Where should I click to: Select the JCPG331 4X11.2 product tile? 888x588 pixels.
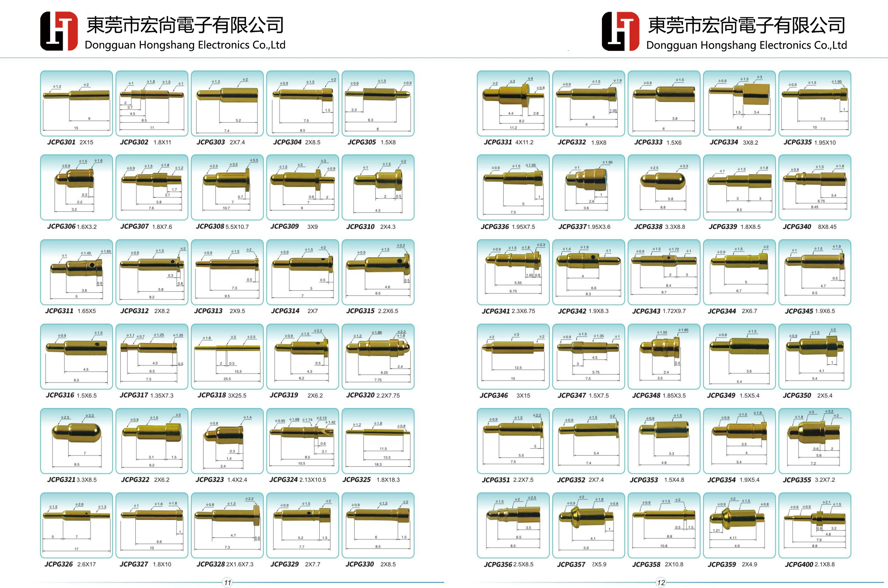click(513, 103)
